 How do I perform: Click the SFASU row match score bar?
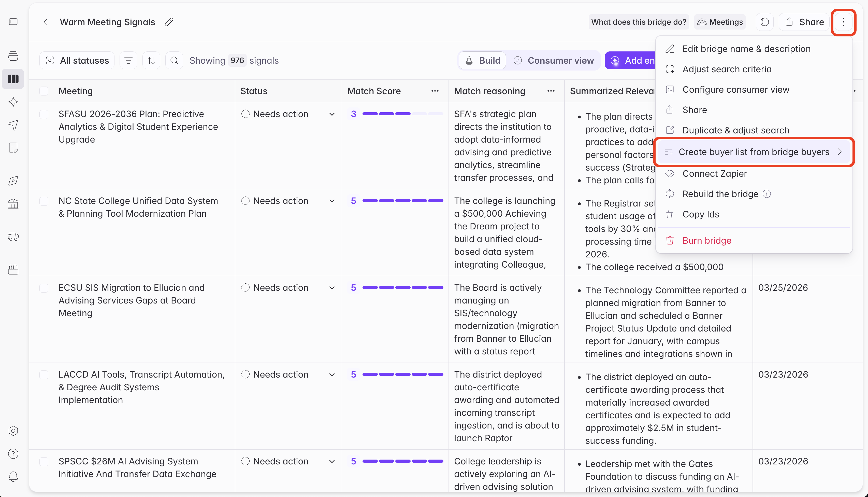(403, 114)
